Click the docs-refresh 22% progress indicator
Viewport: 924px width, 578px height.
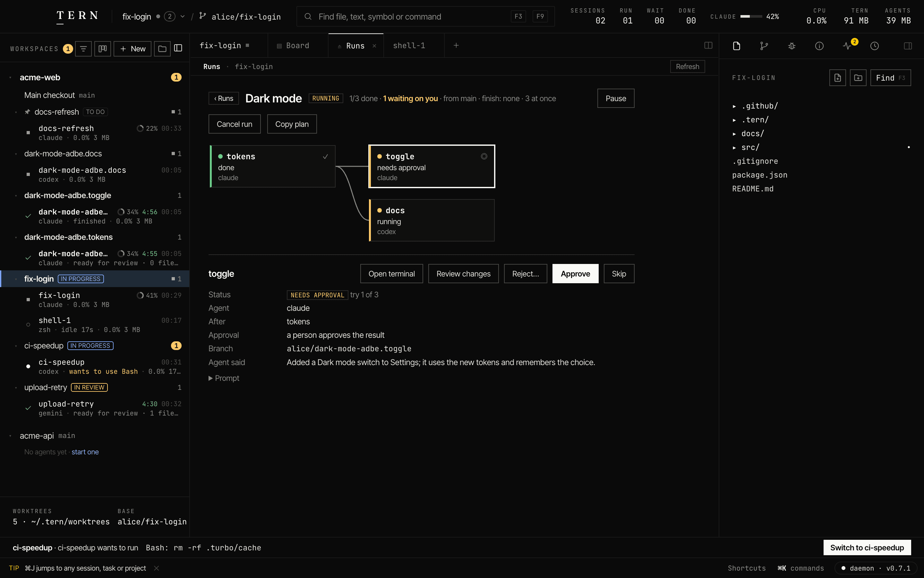(147, 128)
